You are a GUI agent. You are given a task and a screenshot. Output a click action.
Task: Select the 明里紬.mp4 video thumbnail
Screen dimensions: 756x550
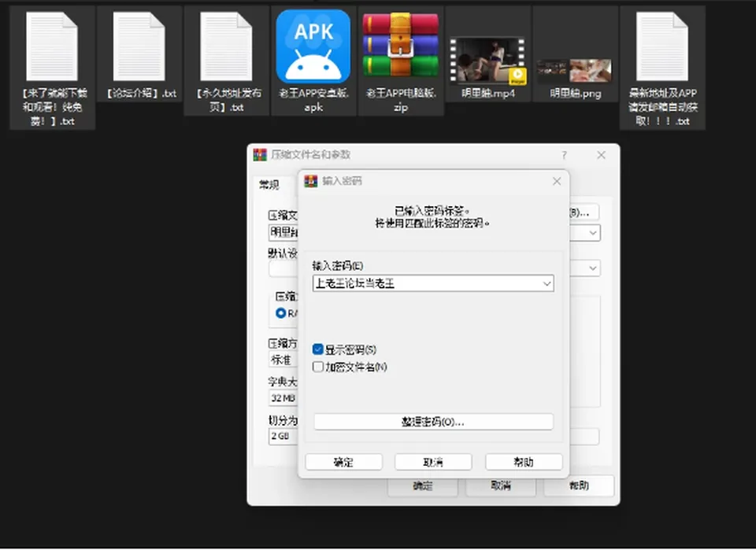[x=487, y=61]
